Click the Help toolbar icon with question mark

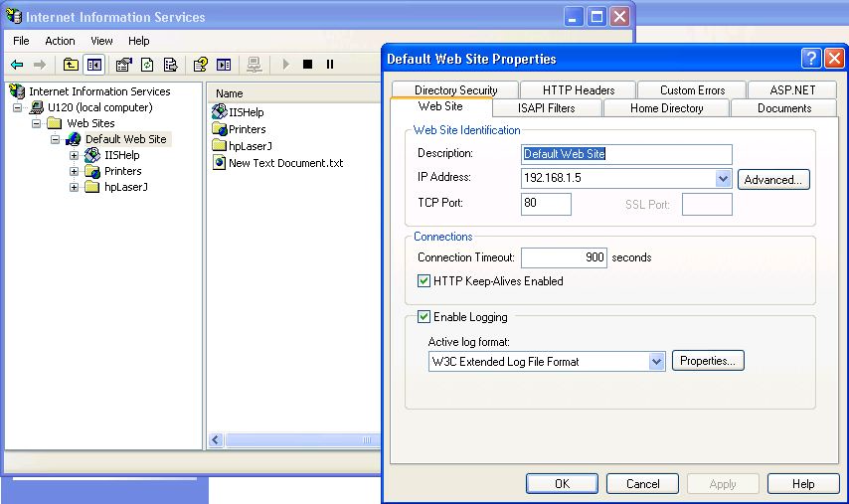[x=201, y=65]
